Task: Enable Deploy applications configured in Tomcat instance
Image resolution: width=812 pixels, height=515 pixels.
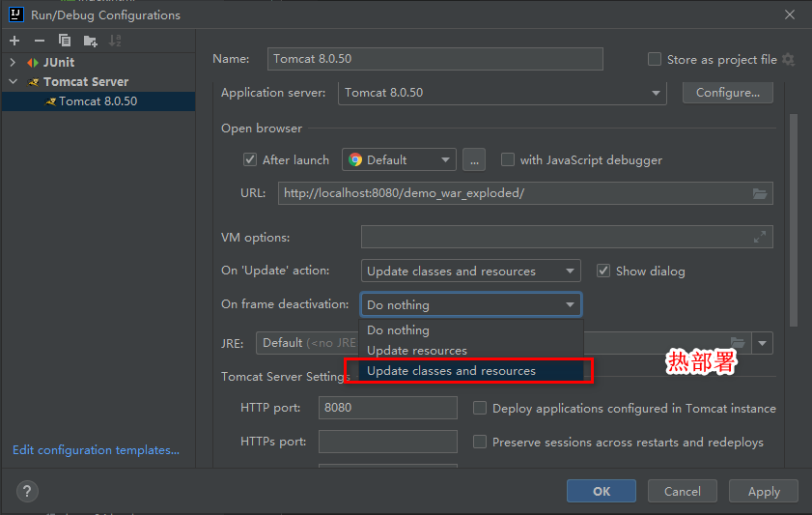Action: pos(480,409)
